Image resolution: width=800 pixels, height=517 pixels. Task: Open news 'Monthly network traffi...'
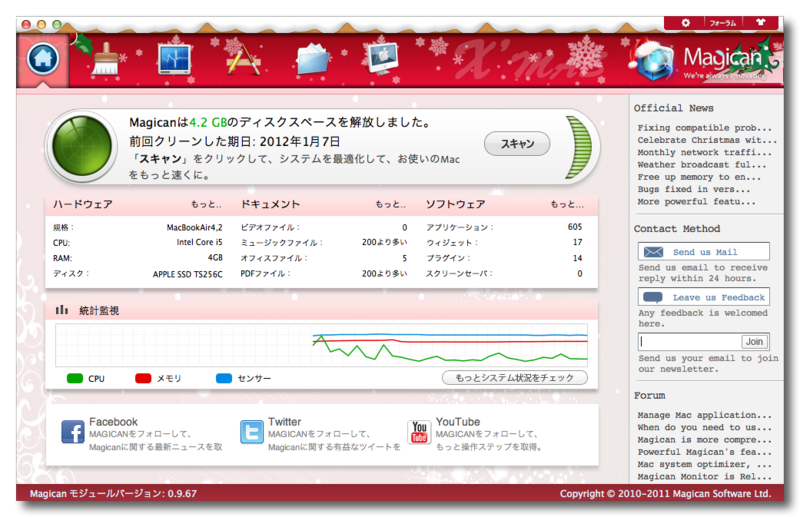705,152
